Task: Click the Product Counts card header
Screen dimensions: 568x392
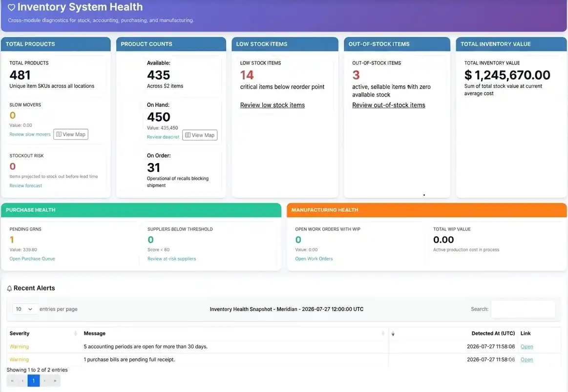Action: pos(171,44)
